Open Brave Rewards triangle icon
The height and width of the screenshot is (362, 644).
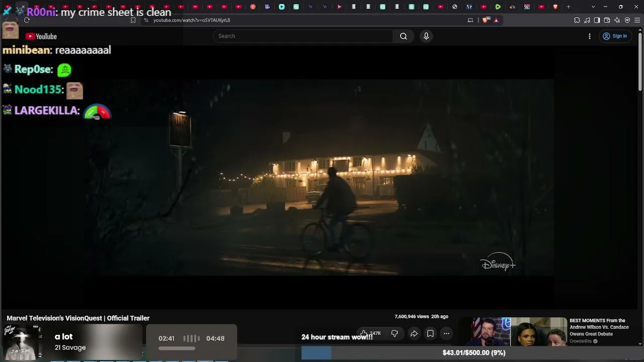click(x=496, y=20)
